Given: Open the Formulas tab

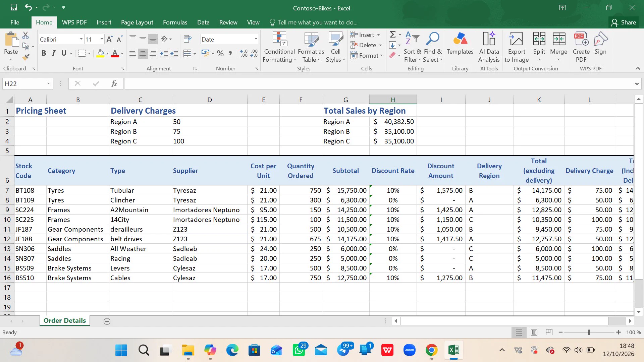Looking at the screenshot, I should 175,22.
